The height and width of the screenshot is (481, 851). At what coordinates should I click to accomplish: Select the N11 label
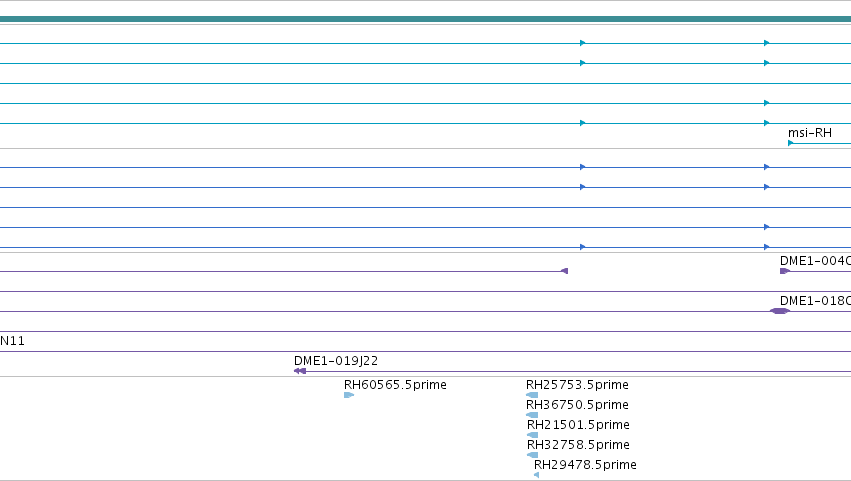pos(12,341)
